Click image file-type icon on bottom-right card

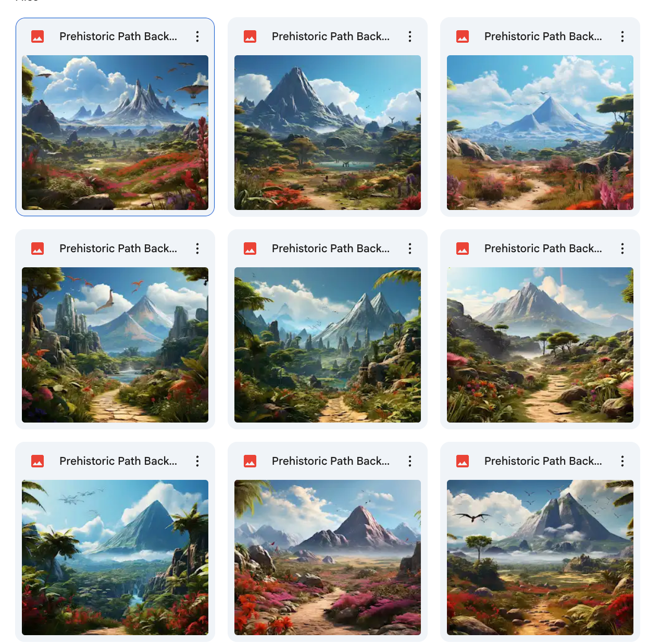coord(463,461)
